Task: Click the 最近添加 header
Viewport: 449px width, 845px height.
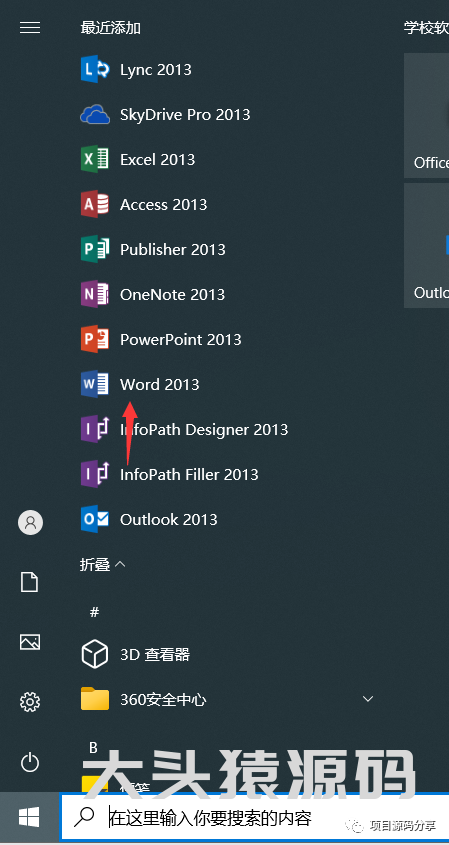Action: [x=110, y=27]
